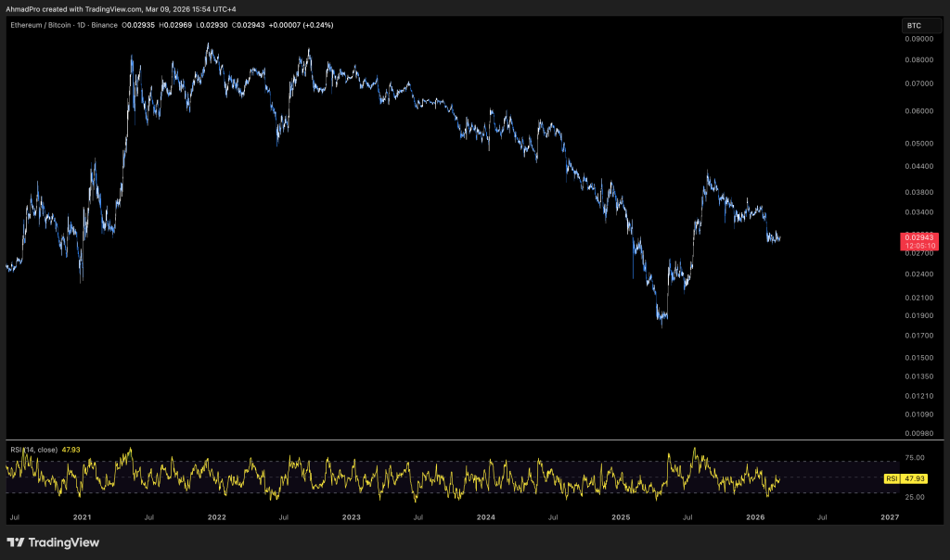Click the TradingView logo icon
The height and width of the screenshot is (560, 950).
[17, 542]
